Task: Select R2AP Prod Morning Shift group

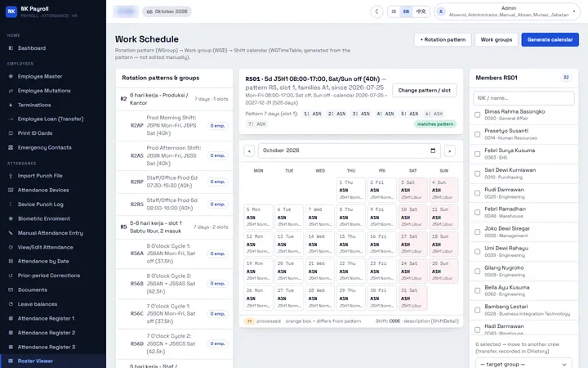Action: coord(175,125)
